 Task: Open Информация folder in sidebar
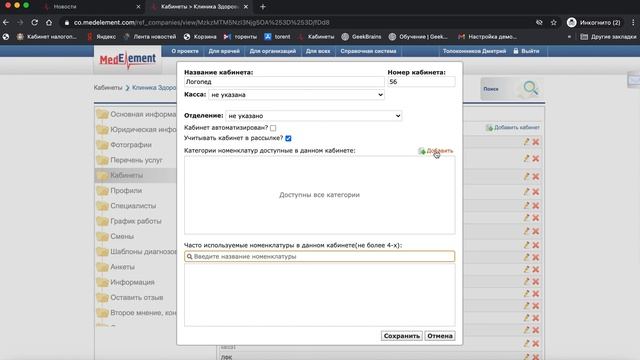pos(126,282)
